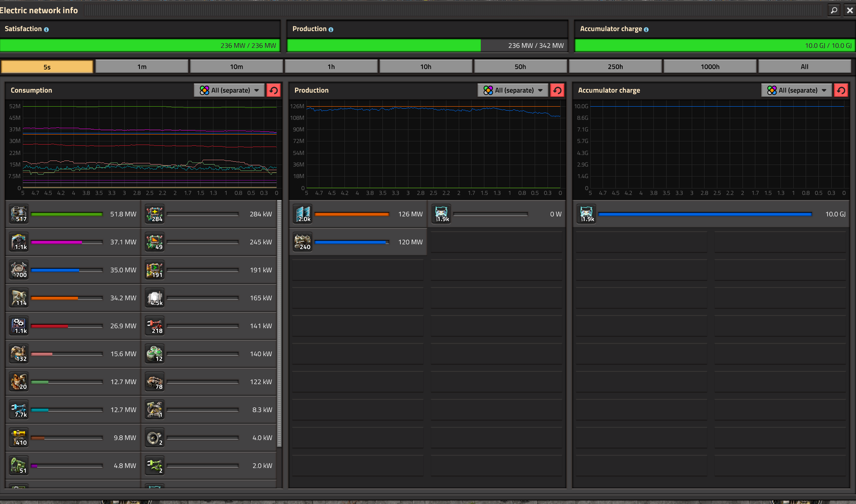Viewport: 856px width, 504px height.
Task: Select the All time span tab
Action: pyautogui.click(x=804, y=67)
